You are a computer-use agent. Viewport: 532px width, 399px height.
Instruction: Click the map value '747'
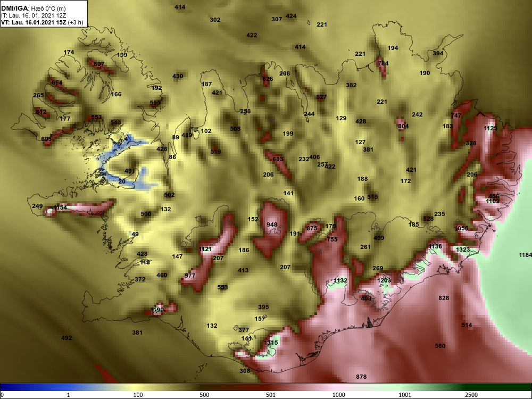(x=456, y=115)
